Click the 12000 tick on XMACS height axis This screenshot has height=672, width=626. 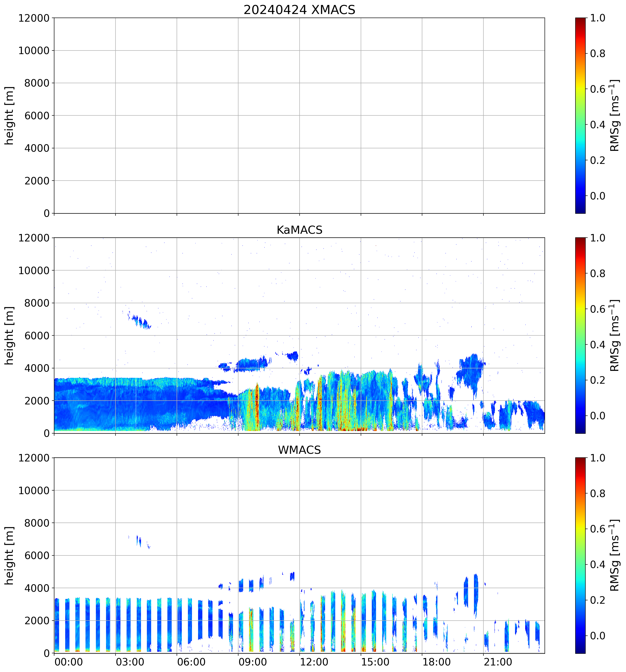pos(34,18)
